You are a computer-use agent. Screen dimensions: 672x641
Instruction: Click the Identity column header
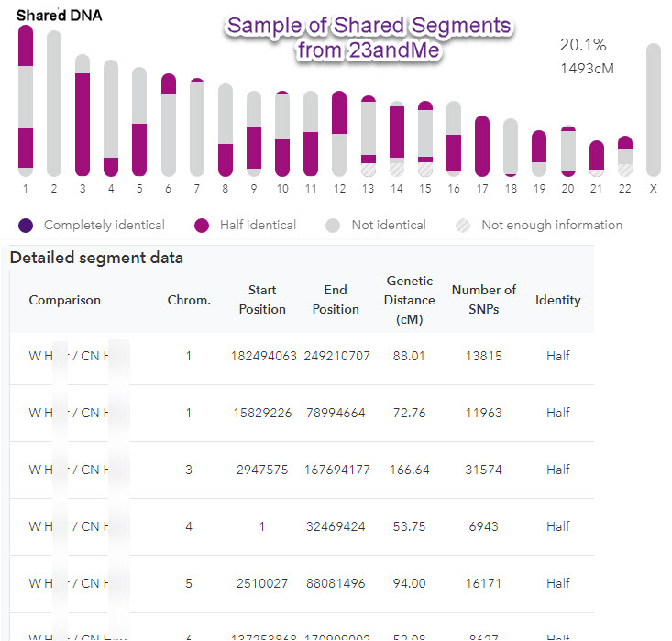click(557, 300)
